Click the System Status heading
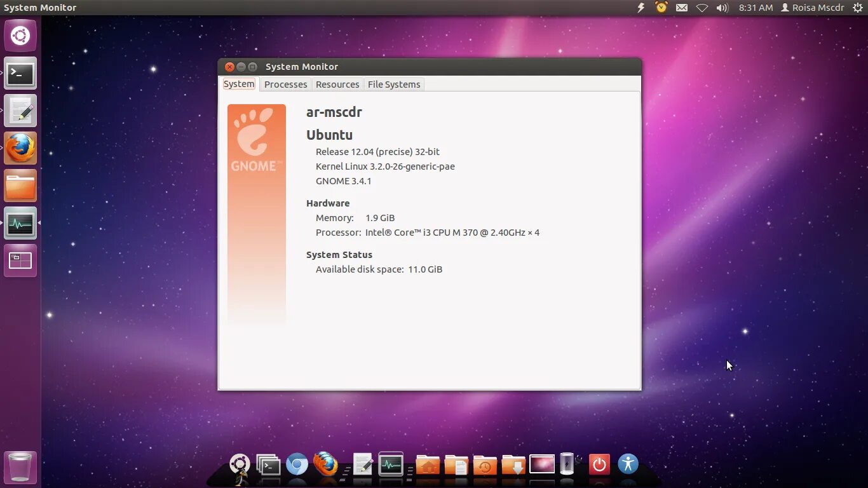868x488 pixels. (339, 255)
